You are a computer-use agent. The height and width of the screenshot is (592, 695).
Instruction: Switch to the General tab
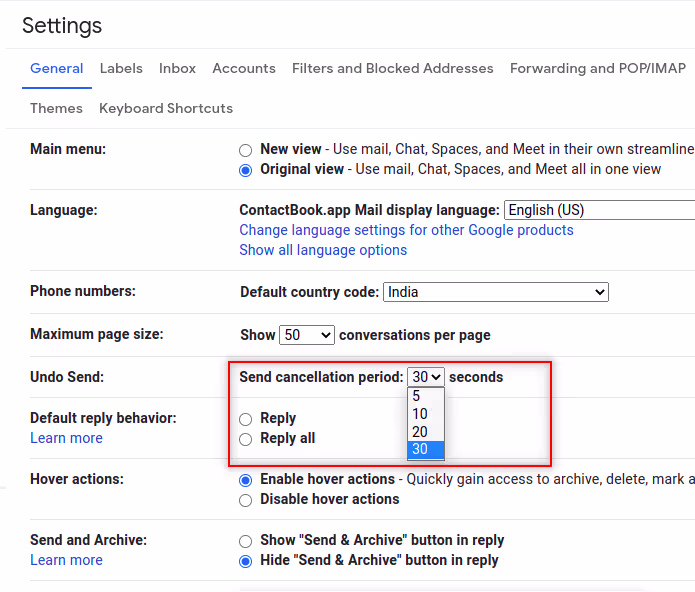pyautogui.click(x=57, y=69)
